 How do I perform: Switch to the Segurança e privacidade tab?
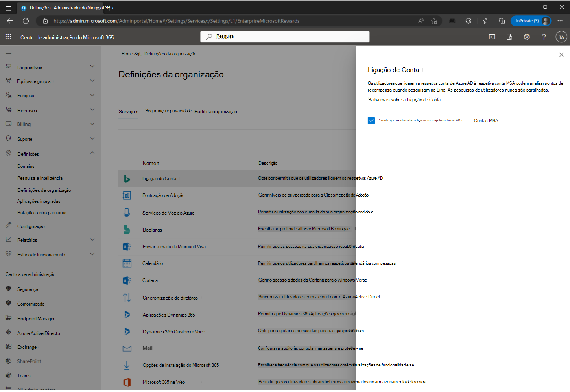tap(168, 111)
